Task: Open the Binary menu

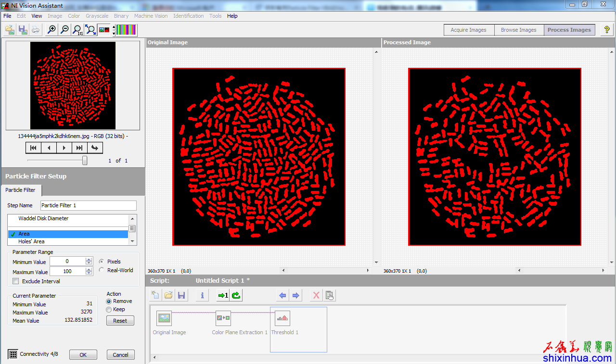Action: [121, 16]
